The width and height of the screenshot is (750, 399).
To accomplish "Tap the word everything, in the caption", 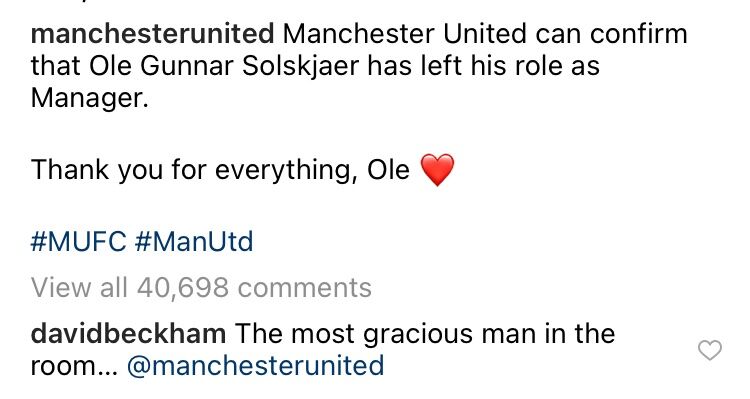I will 286,171.
